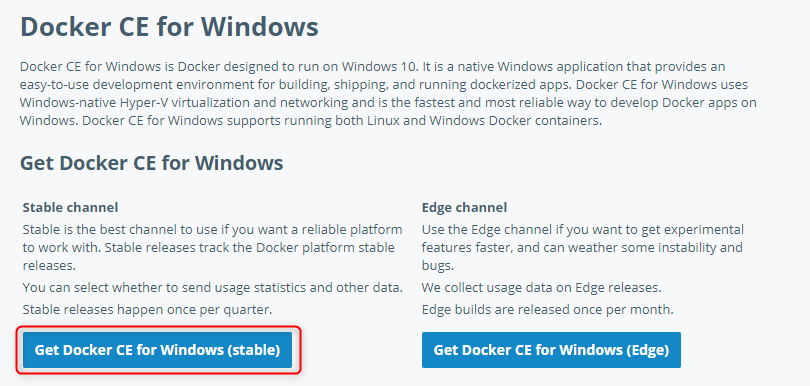810x386 pixels.
Task: Click the 'Docker CE for Windows' page title
Action: 169,27
